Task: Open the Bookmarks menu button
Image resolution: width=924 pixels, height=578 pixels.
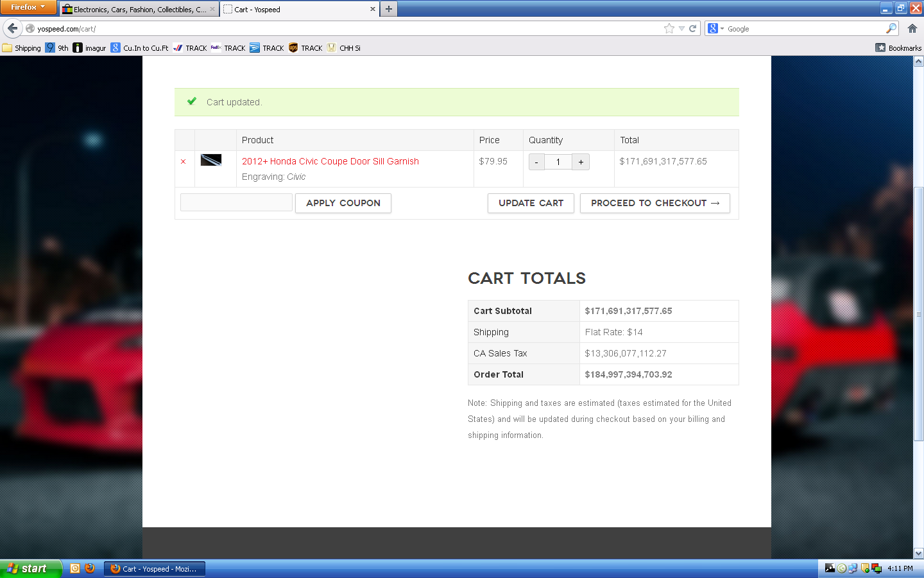Action: (x=898, y=48)
